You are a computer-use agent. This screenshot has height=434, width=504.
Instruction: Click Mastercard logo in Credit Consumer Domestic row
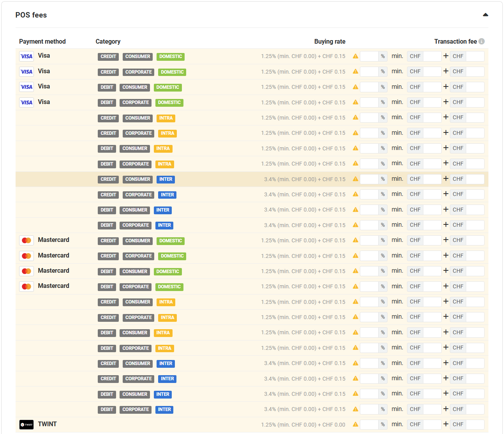pos(26,240)
